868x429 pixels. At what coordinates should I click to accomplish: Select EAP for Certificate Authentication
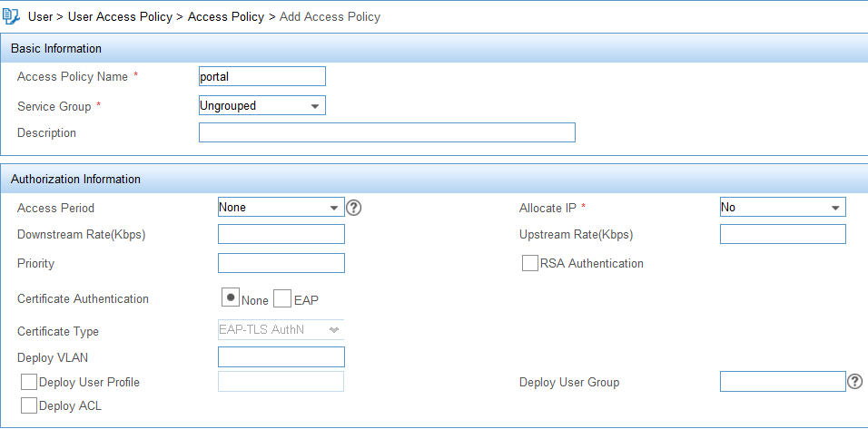click(x=282, y=299)
